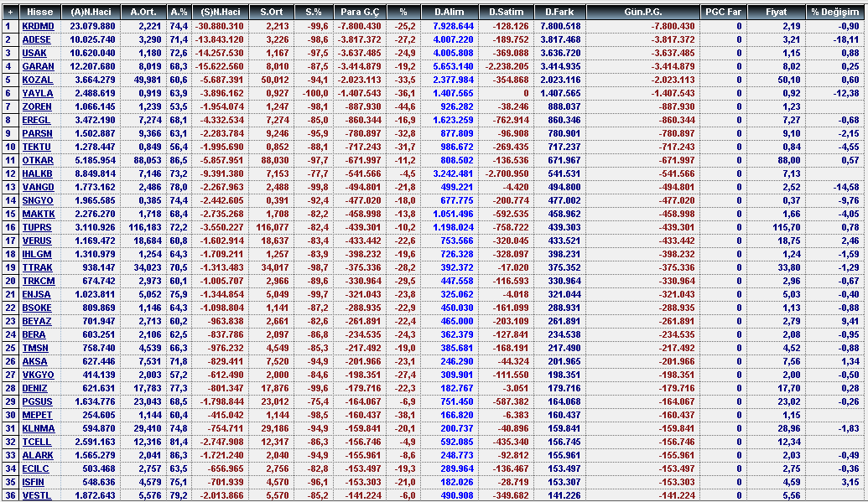Select the row number cell beside KRDMD

[10, 26]
